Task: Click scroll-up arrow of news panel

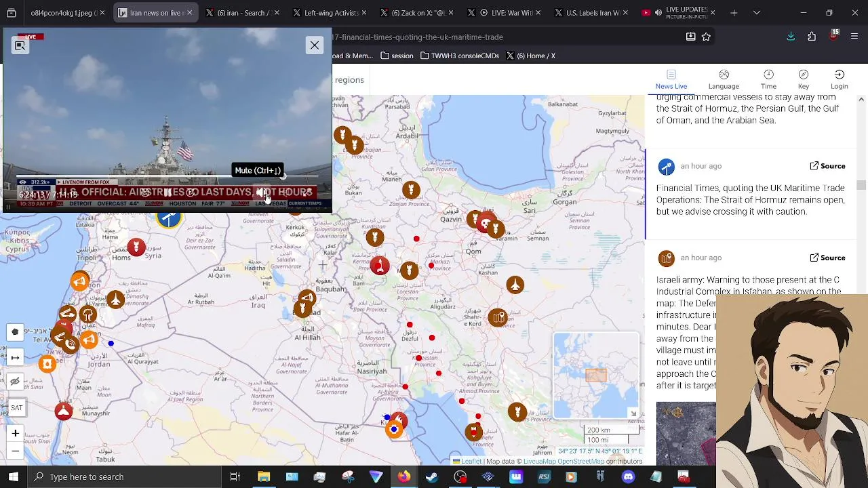Action: [861, 100]
